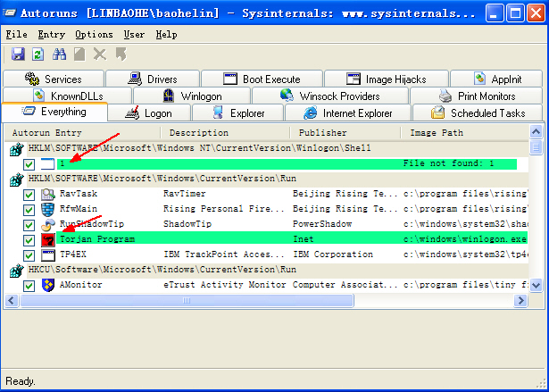
Task: Click the Publisher column header
Action: tap(345, 133)
